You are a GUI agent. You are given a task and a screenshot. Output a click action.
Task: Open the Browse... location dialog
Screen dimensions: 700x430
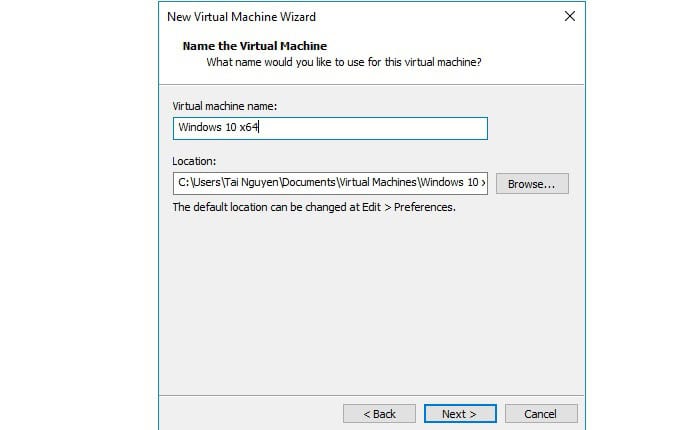531,184
